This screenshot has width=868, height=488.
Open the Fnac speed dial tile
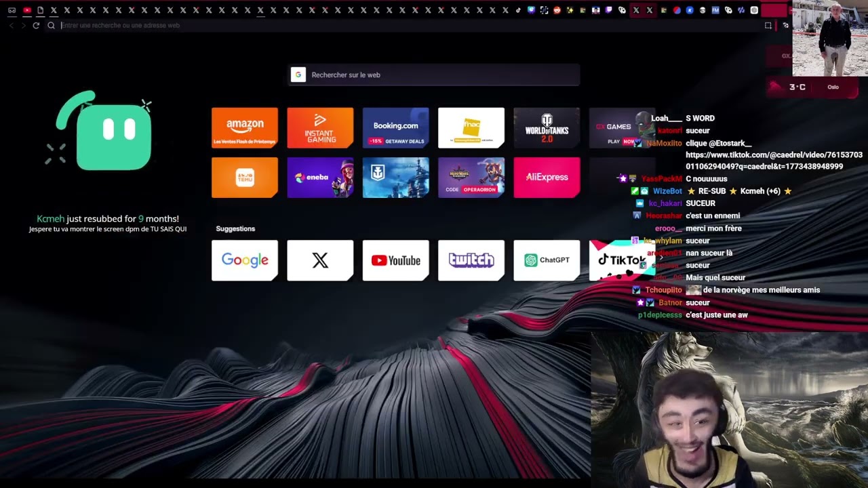[x=471, y=127]
